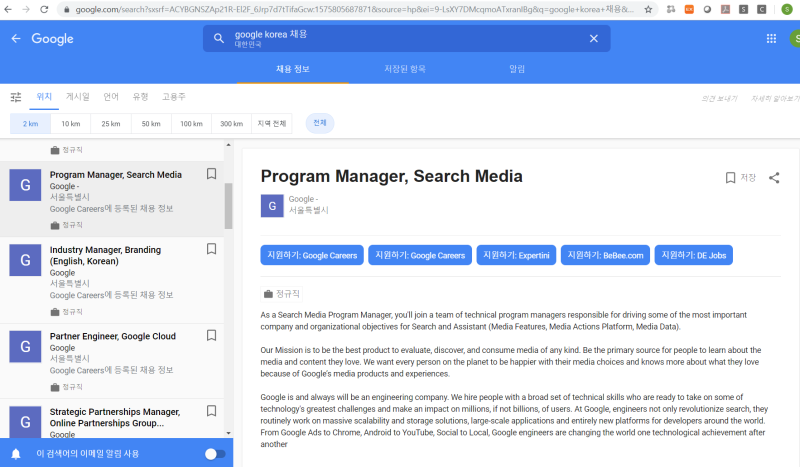Select the 채용 정보 tab
This screenshot has height=467, width=800.
tap(292, 69)
